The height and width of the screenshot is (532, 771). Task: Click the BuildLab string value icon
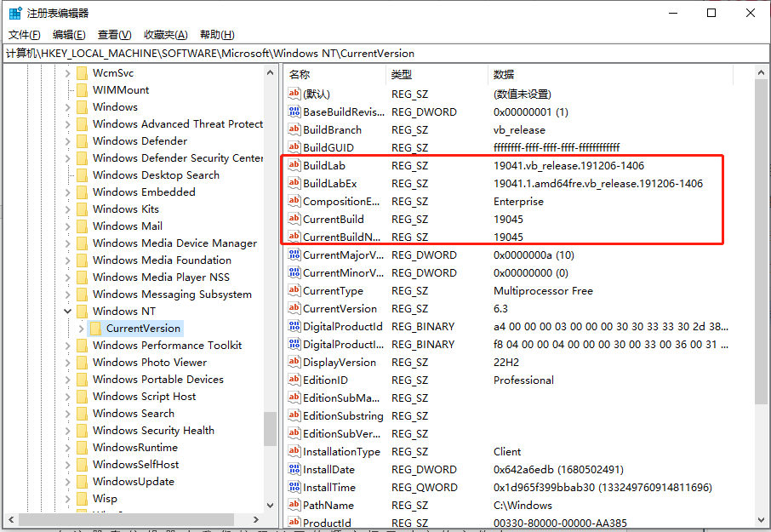point(294,165)
